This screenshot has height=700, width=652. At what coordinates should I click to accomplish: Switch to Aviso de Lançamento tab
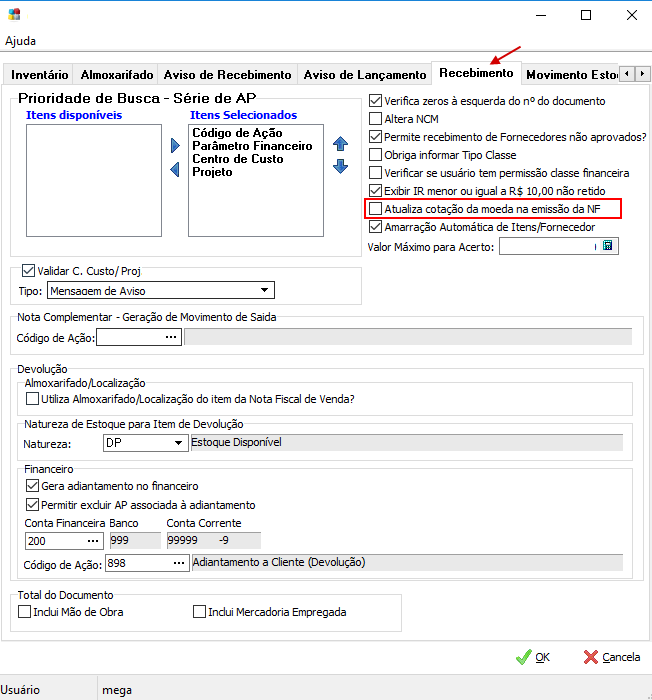point(365,75)
